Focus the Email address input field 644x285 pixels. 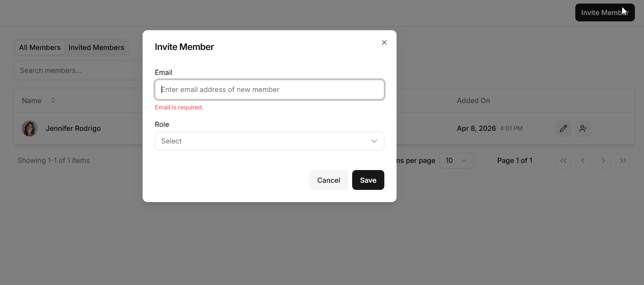269,90
